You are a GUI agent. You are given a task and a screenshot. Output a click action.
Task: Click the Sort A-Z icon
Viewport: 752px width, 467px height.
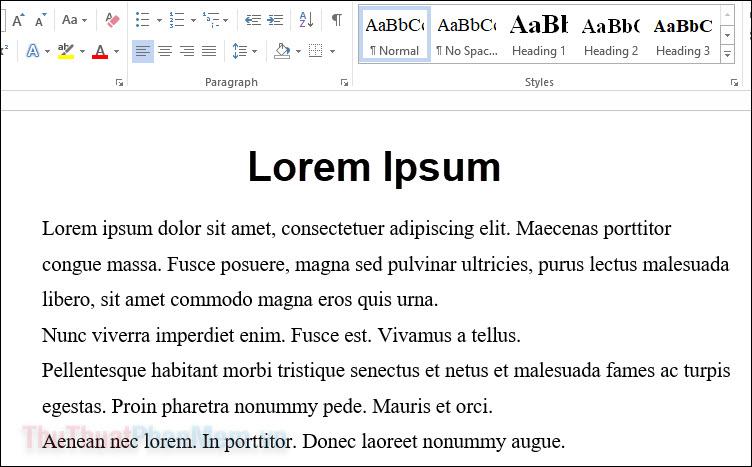306,20
